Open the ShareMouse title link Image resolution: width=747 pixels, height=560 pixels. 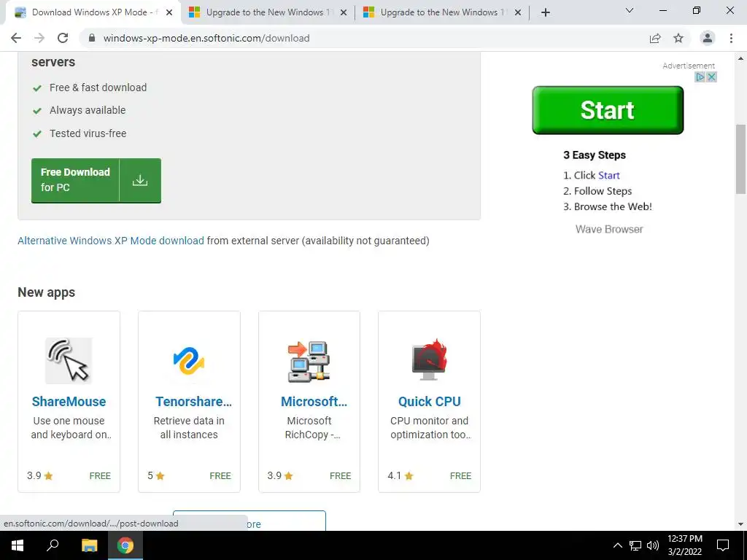tap(69, 402)
